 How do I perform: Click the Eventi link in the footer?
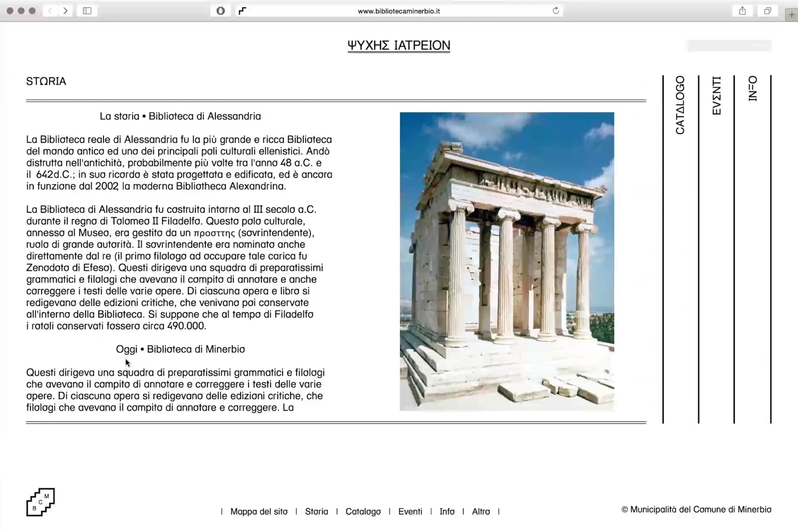pyautogui.click(x=410, y=511)
